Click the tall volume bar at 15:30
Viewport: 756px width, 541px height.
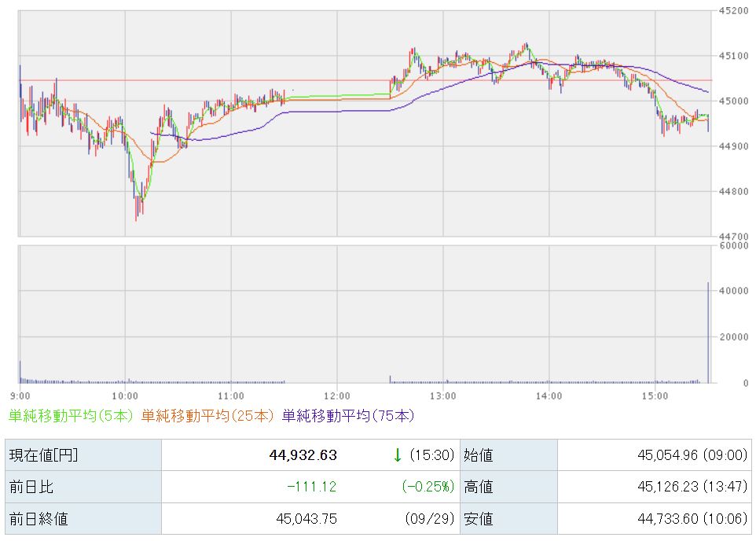708,332
